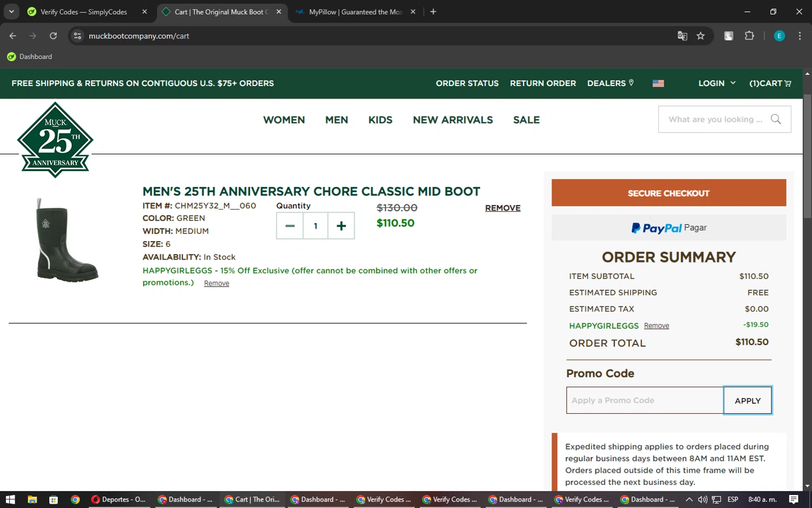Click the search magnifier icon
This screenshot has width=812, height=508.
(776, 119)
